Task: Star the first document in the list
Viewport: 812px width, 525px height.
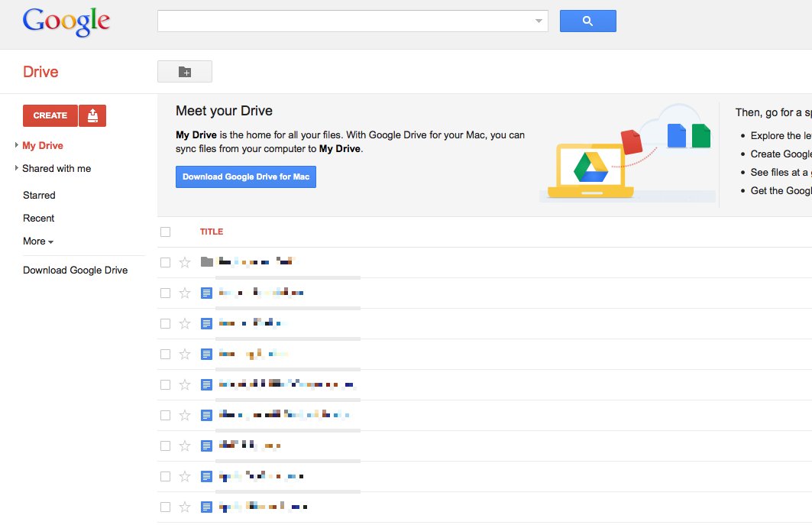Action: click(184, 292)
